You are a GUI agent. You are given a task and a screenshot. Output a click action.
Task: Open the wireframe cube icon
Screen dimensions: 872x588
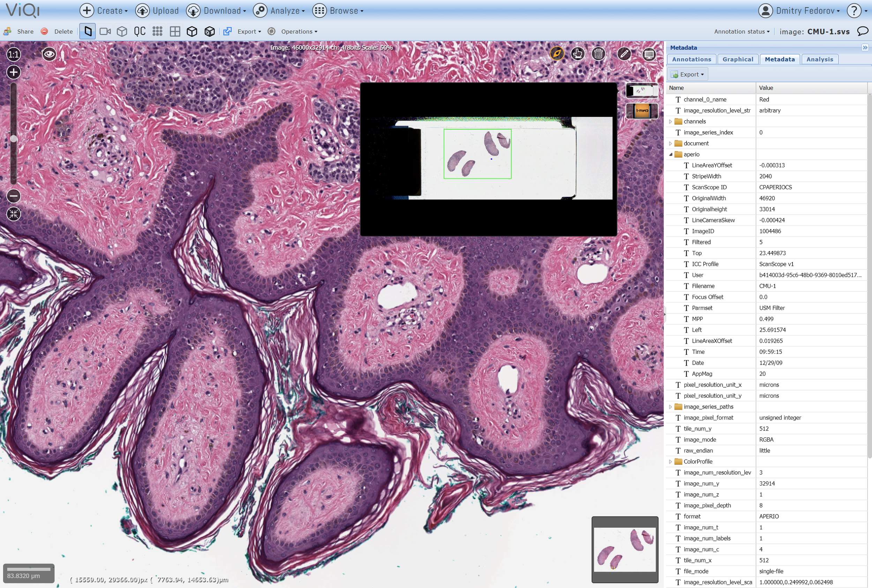(209, 31)
